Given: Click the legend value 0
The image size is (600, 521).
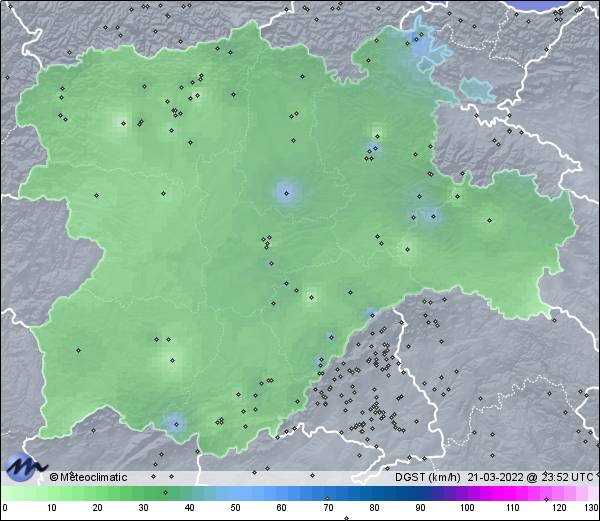Looking at the screenshot, I should coord(5,508).
